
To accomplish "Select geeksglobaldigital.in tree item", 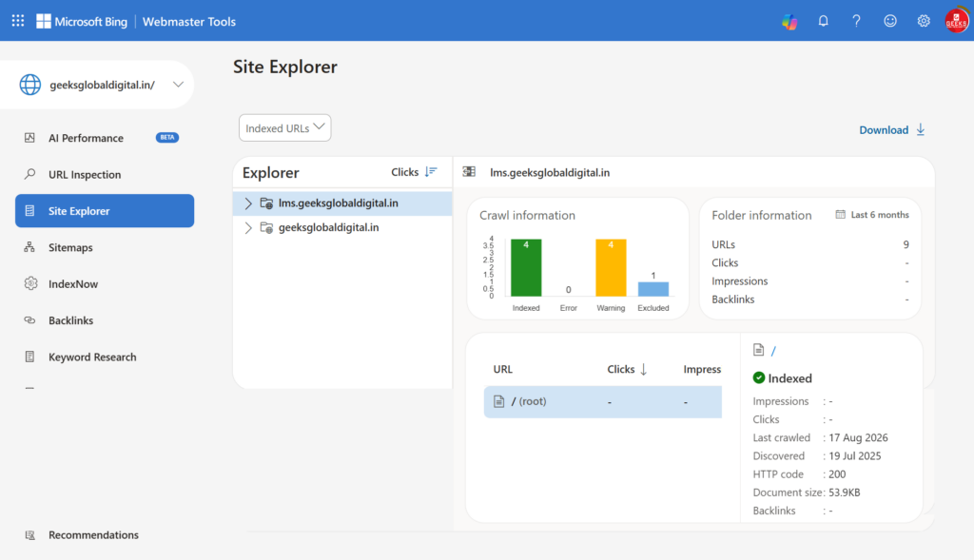I will [x=342, y=228].
